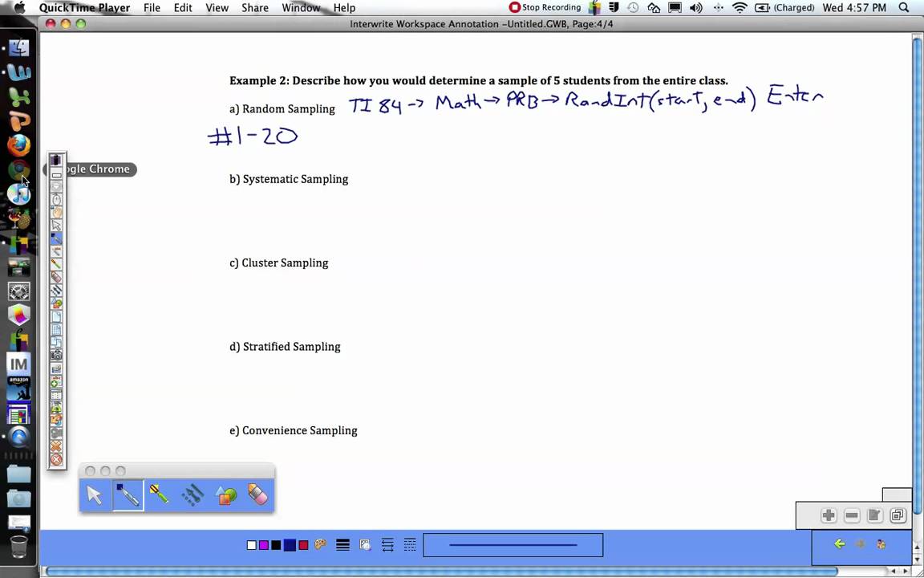Click the 'd) Stratified Sampling' text
The height and width of the screenshot is (578, 924).
286,347
